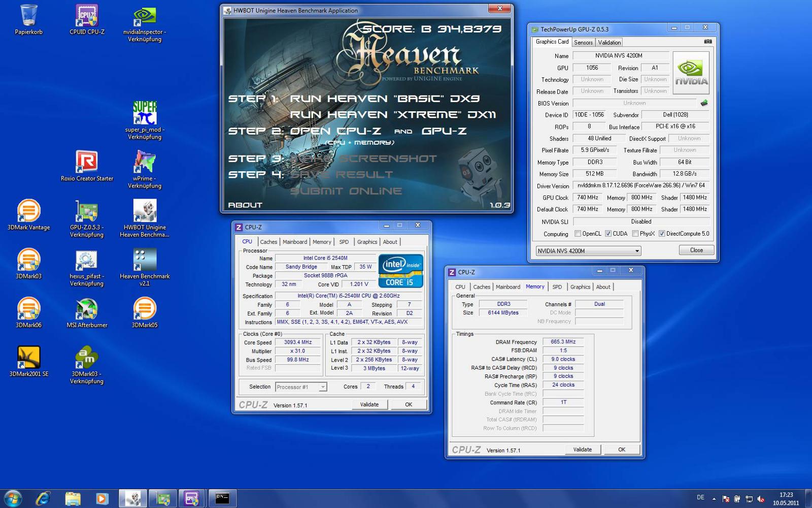The width and height of the screenshot is (812, 508).
Task: Open the nvidiaInspector desktop shortcut
Action: (145, 23)
